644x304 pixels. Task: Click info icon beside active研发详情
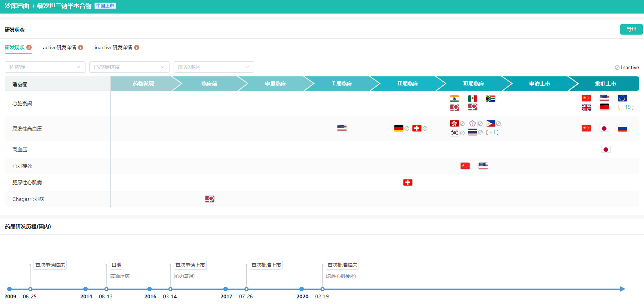(81, 47)
